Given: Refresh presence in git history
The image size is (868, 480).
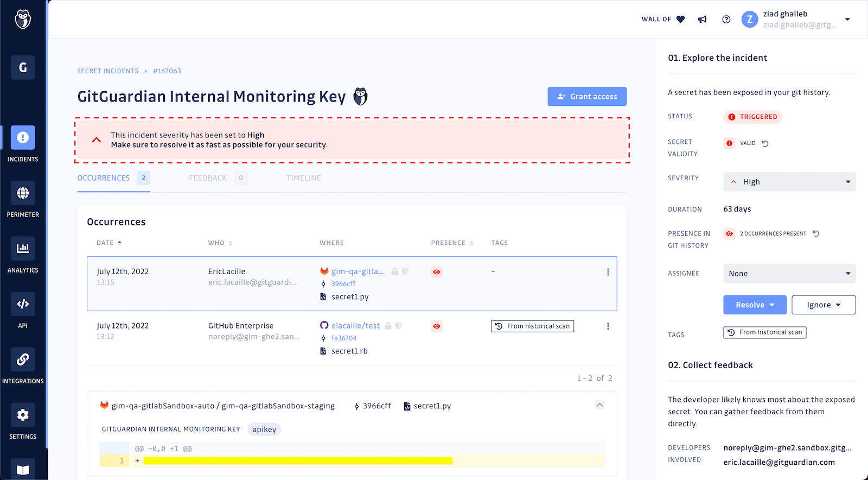Looking at the screenshot, I should pyautogui.click(x=816, y=233).
